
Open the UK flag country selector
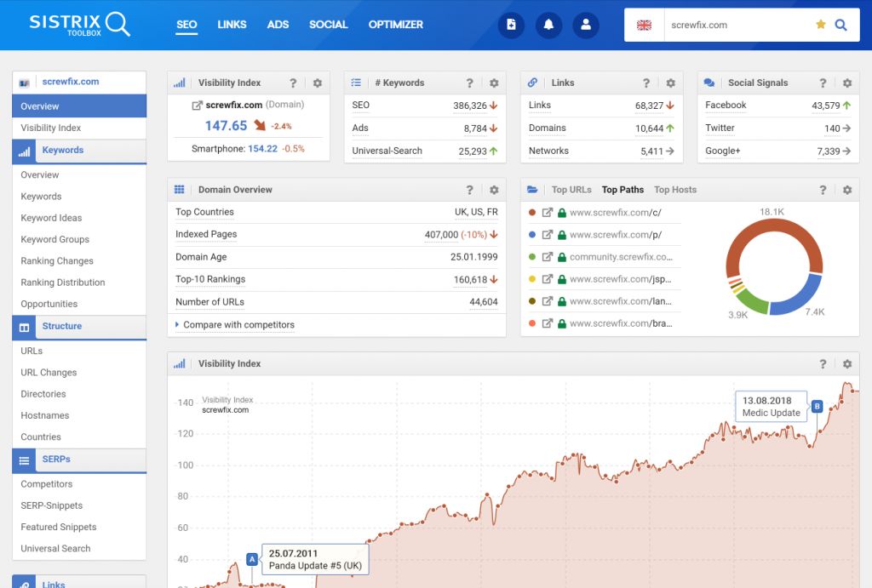click(645, 26)
